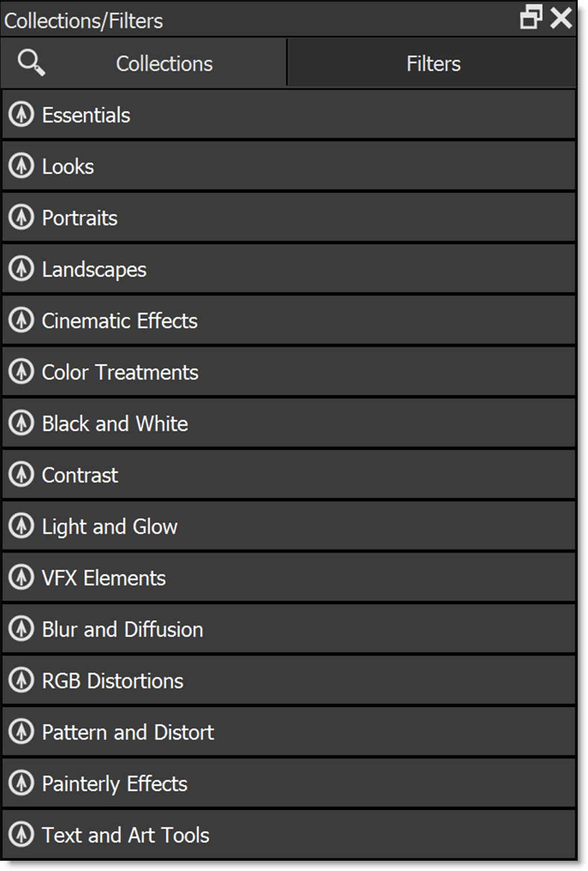Click the search magnifier icon
588x871 pixels.
coord(31,63)
